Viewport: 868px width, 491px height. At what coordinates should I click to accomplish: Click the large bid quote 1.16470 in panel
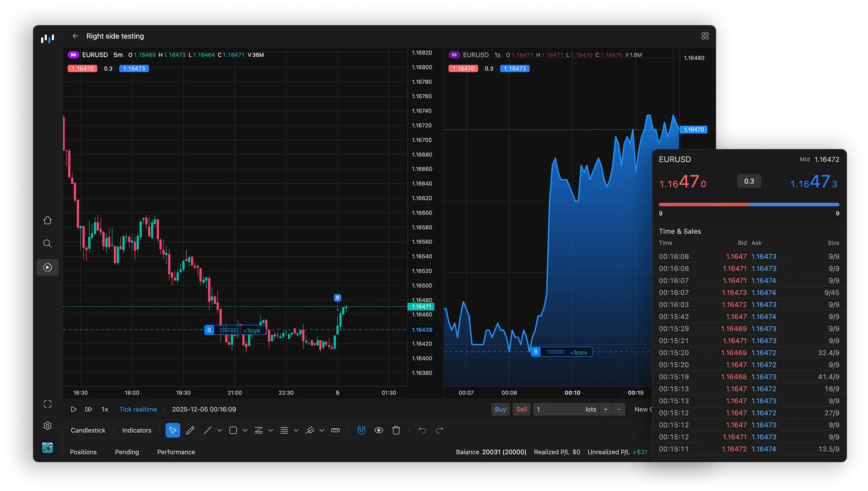point(683,182)
